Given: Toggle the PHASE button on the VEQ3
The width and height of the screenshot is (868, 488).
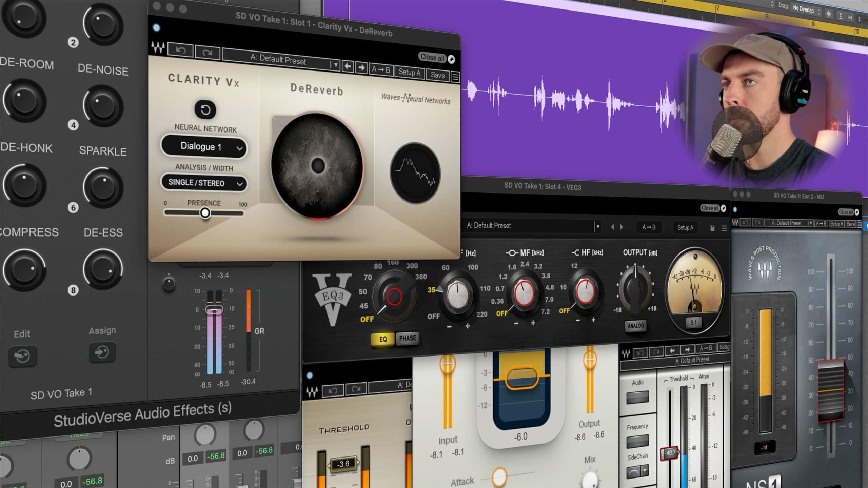Looking at the screenshot, I should coord(407,338).
